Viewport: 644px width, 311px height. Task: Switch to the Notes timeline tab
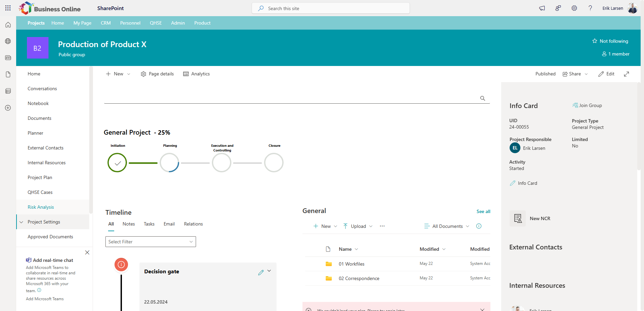[129, 224]
